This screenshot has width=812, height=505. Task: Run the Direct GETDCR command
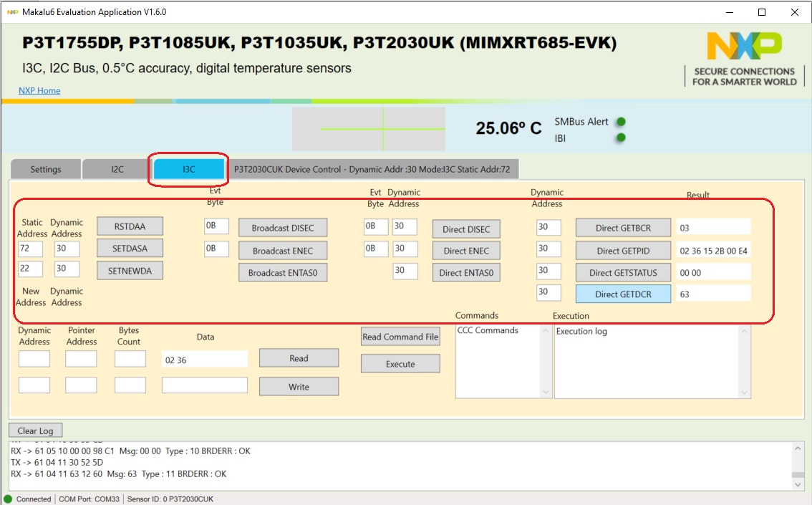[623, 294]
